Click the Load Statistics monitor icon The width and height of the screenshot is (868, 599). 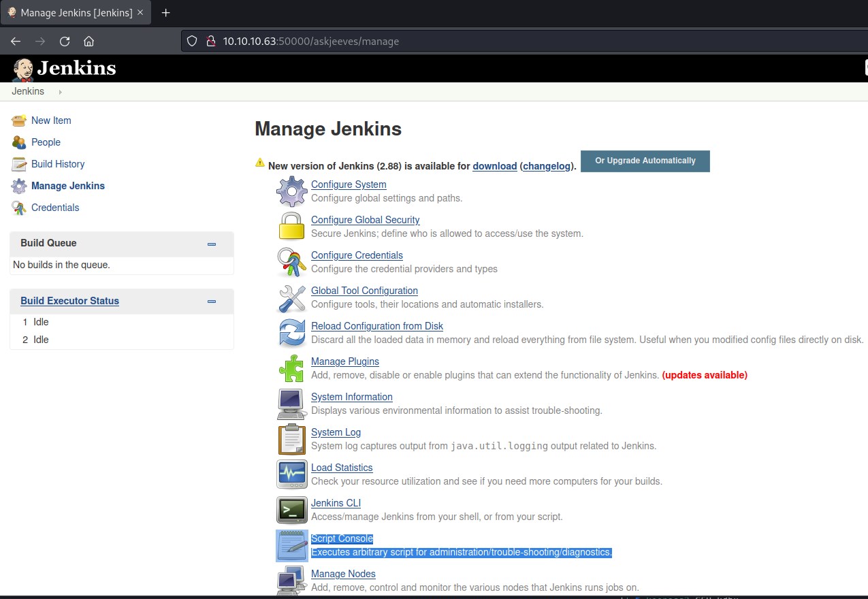point(292,474)
